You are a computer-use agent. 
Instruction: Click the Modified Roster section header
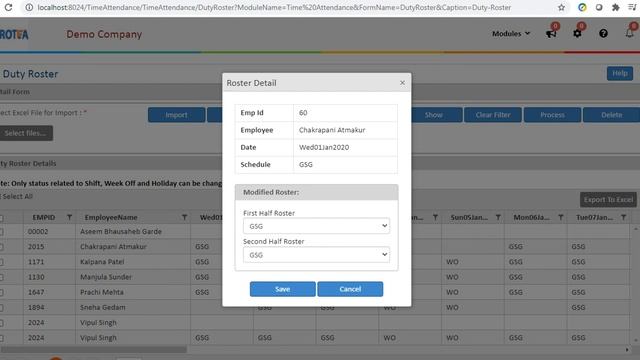coord(316,192)
